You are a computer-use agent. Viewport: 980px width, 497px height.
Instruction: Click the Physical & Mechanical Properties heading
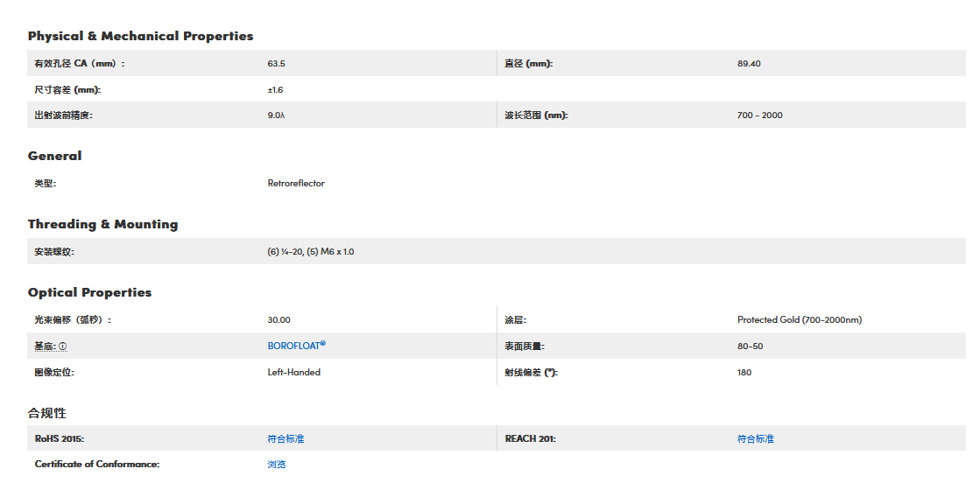pos(140,36)
